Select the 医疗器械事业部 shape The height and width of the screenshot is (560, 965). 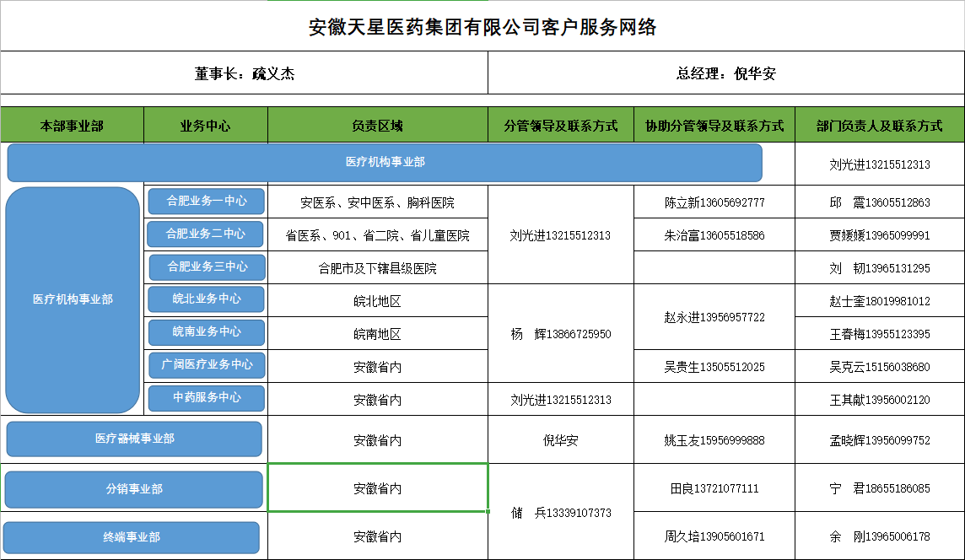click(134, 439)
